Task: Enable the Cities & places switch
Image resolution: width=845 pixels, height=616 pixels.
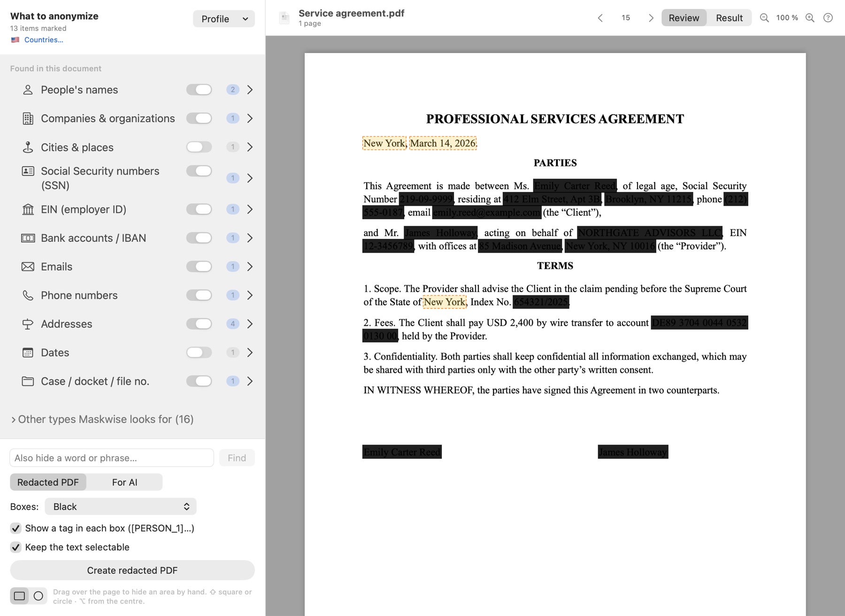Action: point(199,147)
